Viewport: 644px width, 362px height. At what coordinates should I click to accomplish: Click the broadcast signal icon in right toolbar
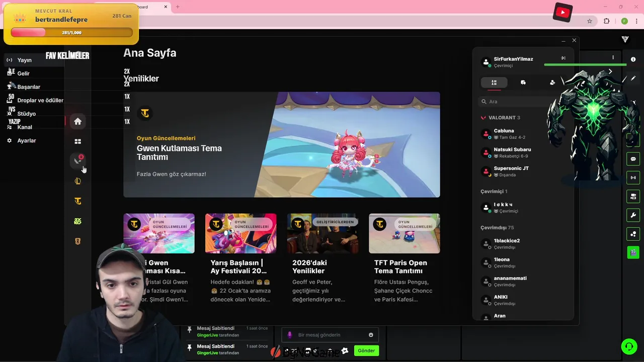tap(633, 177)
